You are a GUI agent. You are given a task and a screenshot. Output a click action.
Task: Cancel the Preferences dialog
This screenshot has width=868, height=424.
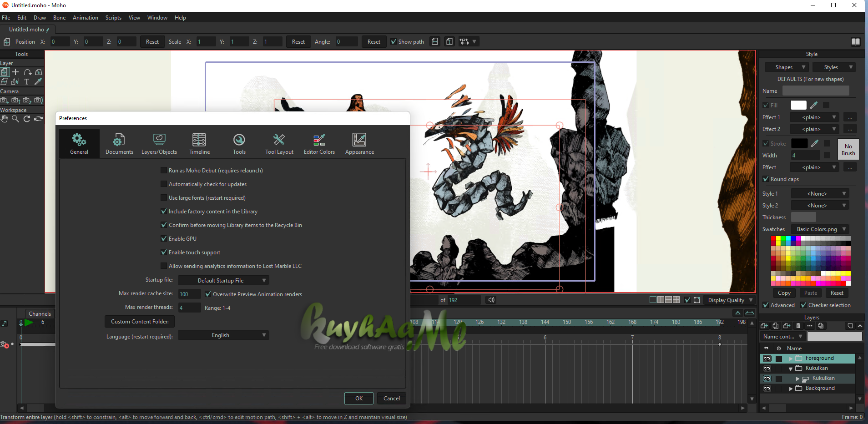392,399
